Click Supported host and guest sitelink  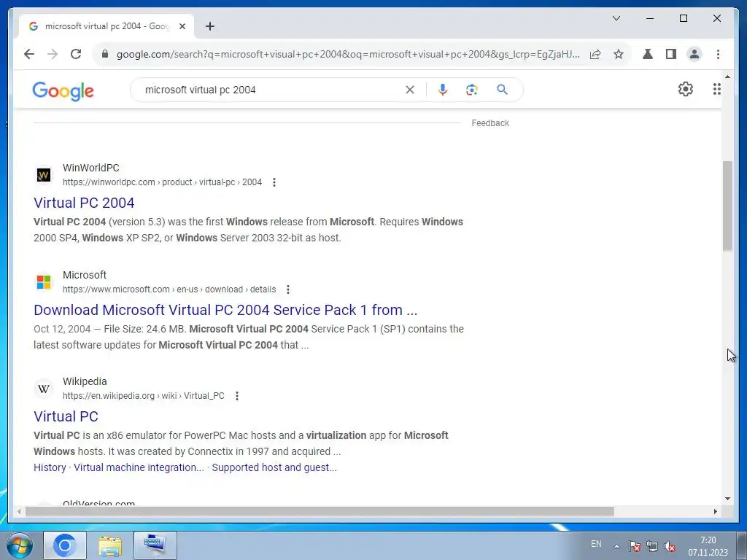click(x=274, y=467)
